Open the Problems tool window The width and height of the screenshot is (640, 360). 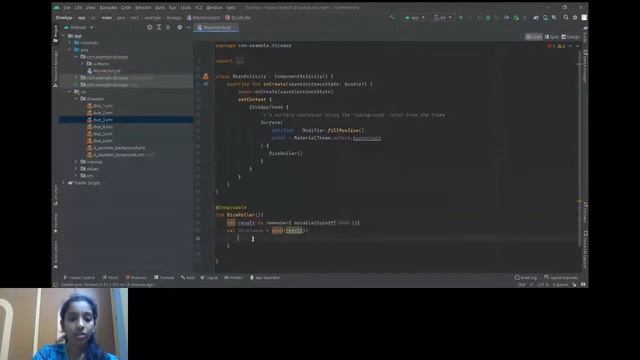[136, 278]
